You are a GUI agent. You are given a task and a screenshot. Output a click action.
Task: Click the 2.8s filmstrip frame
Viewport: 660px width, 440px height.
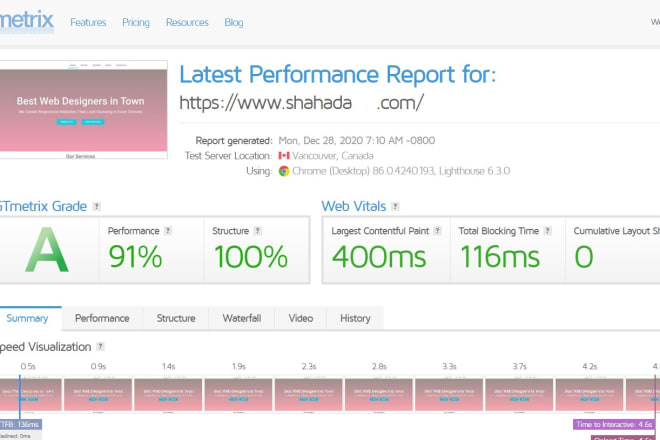(x=379, y=395)
